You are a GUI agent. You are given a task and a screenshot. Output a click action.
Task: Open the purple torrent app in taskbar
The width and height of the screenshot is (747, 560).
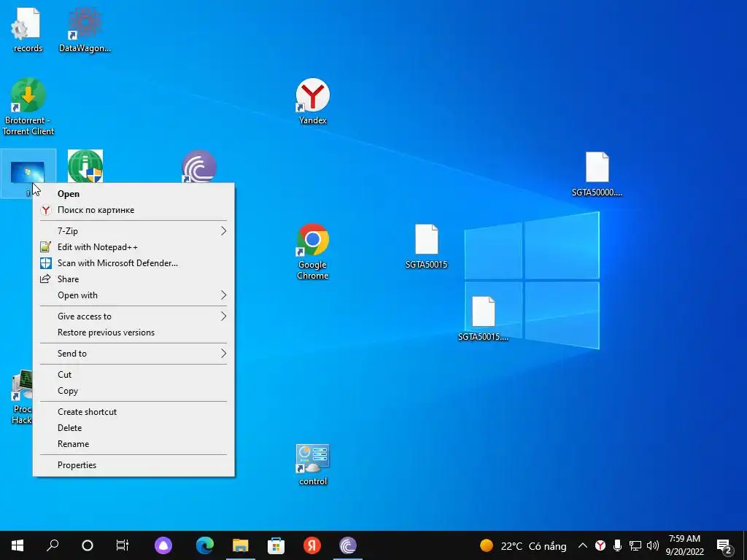348,545
